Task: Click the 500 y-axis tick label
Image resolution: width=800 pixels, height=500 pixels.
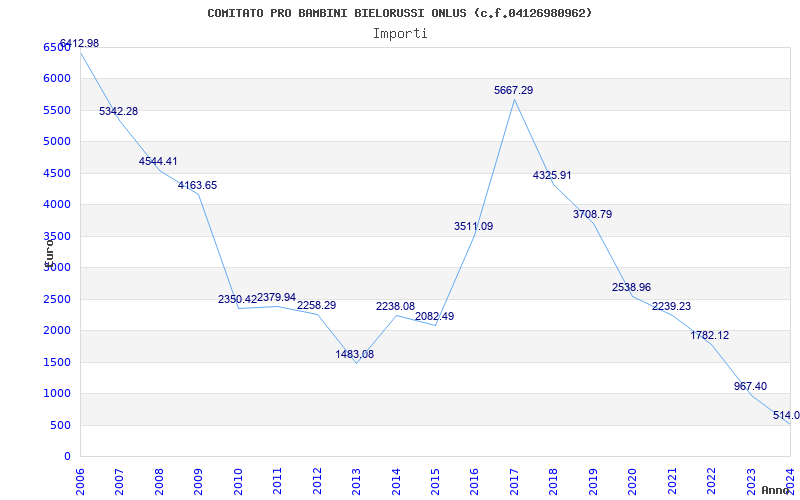Action: point(60,425)
